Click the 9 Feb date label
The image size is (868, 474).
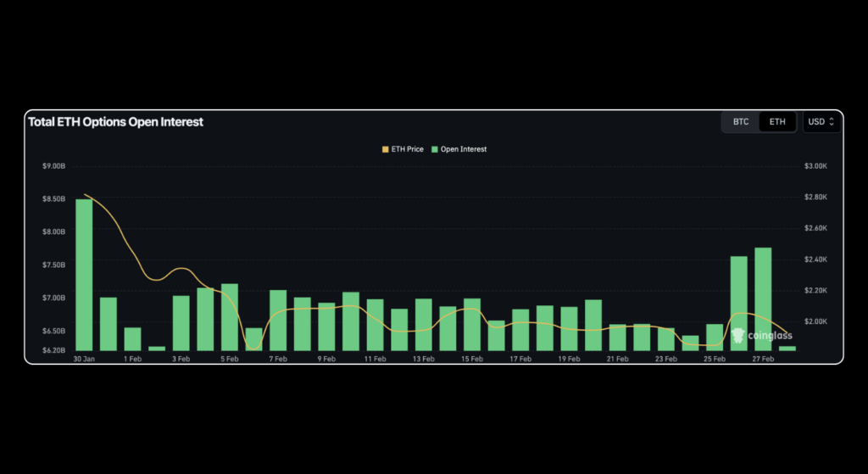pyautogui.click(x=326, y=359)
